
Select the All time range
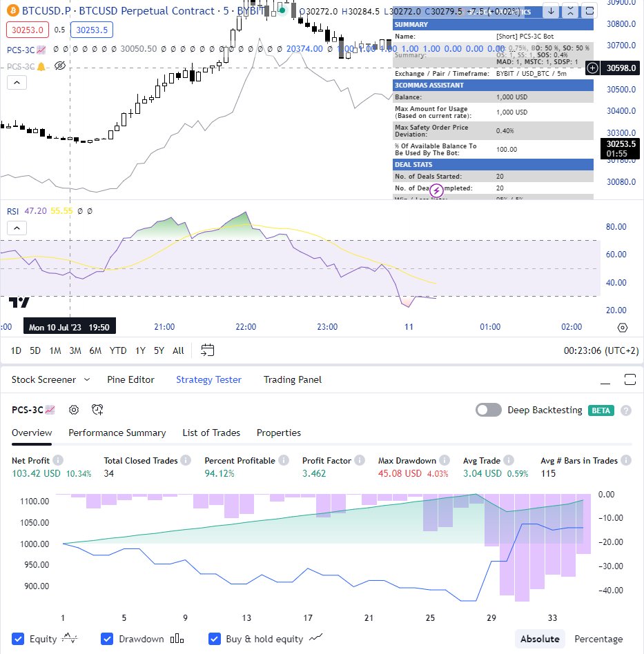coord(178,350)
